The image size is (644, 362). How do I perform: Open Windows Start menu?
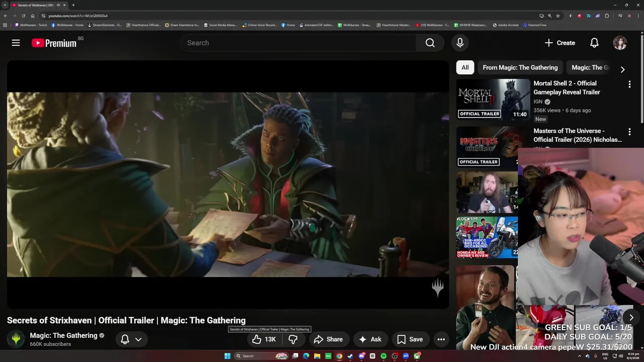tap(227, 356)
